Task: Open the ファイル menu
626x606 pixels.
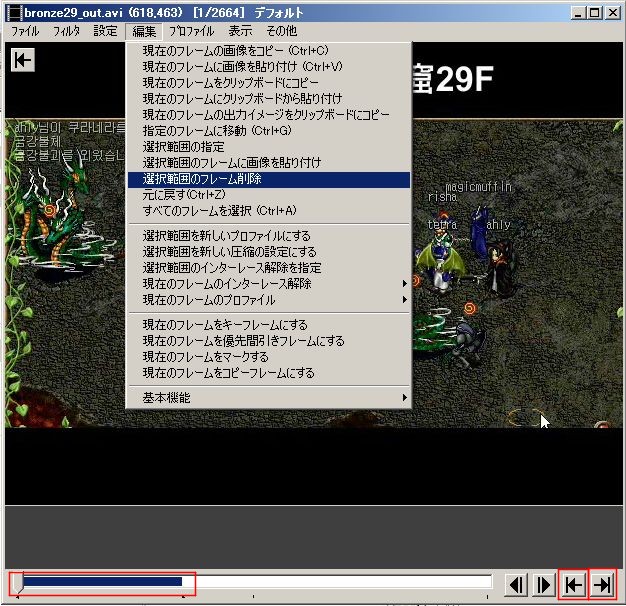Action: click(x=25, y=31)
